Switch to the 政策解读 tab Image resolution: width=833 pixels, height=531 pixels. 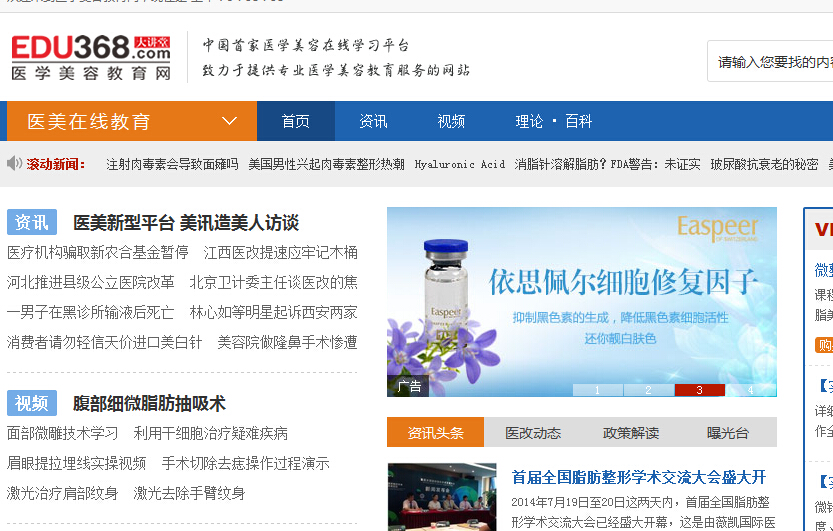point(631,432)
